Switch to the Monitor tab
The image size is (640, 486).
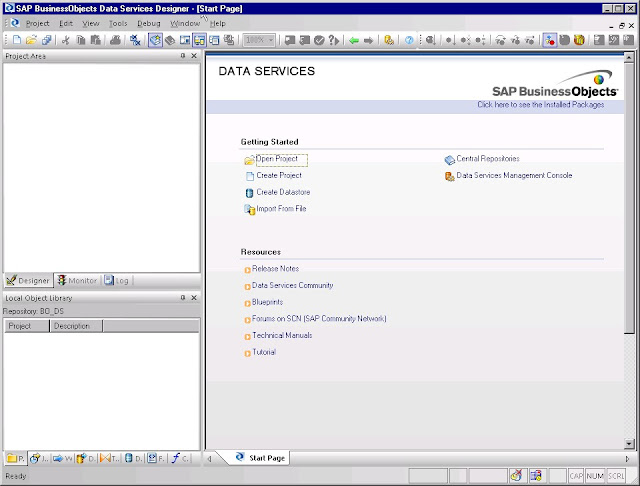click(x=78, y=281)
